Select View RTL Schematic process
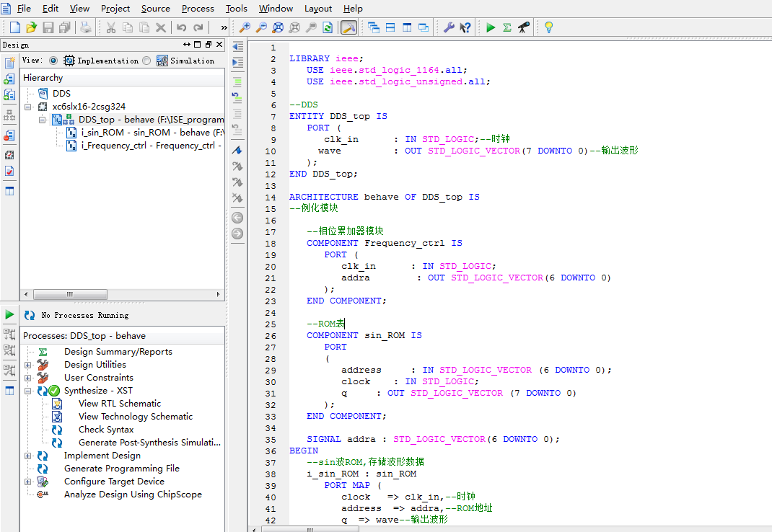This screenshot has width=772, height=532. point(119,404)
